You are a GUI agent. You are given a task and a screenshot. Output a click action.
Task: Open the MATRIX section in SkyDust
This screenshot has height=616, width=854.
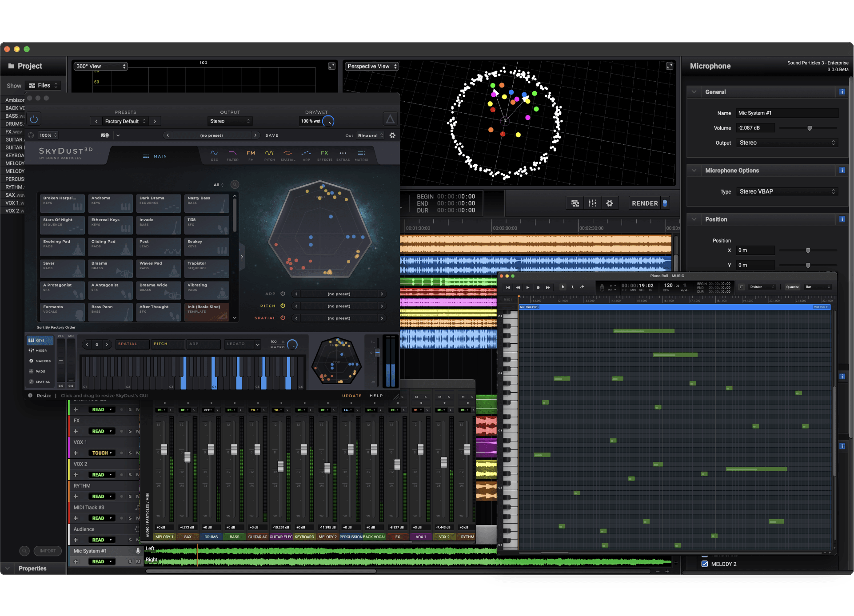coord(362,155)
